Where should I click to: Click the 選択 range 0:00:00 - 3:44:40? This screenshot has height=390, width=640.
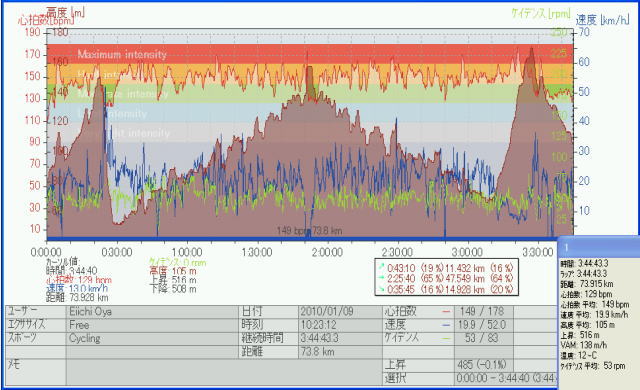coord(507,378)
